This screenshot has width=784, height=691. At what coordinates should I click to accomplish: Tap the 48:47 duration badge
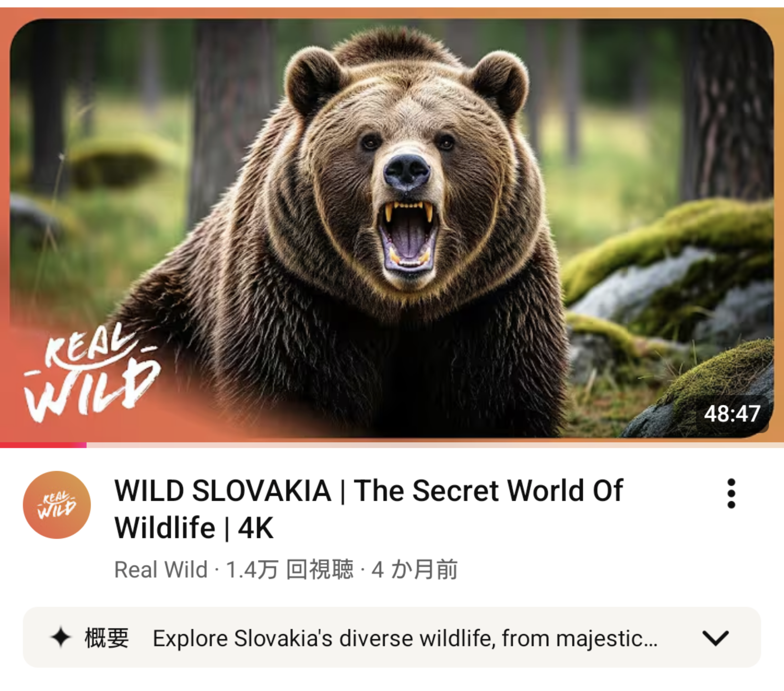[x=732, y=413]
